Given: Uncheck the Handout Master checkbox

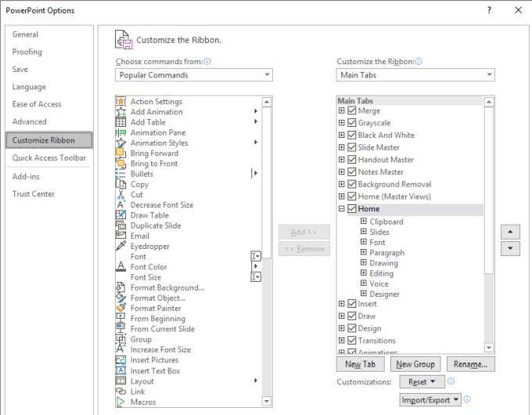Looking at the screenshot, I should click(352, 159).
